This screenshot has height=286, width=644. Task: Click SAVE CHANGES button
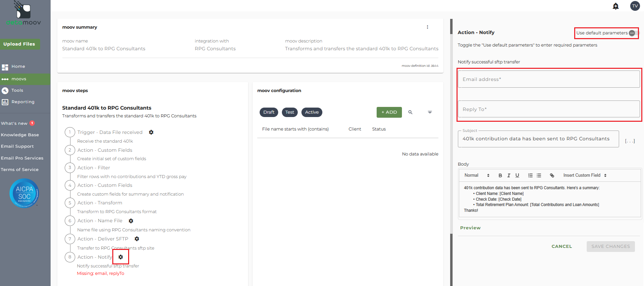point(611,247)
